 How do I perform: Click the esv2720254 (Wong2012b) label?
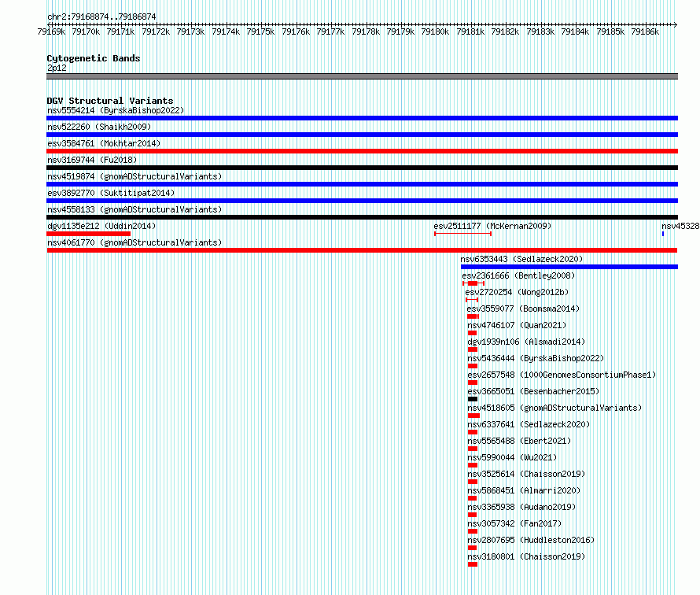[517, 292]
